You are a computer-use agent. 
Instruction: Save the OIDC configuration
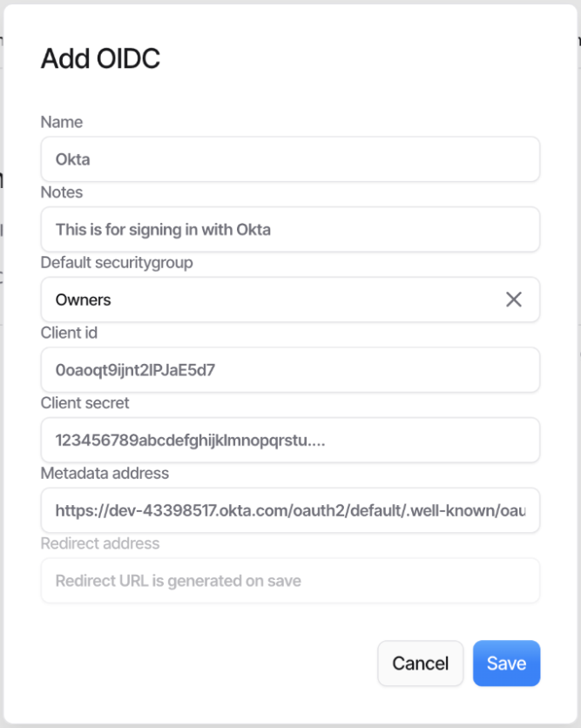[506, 664]
